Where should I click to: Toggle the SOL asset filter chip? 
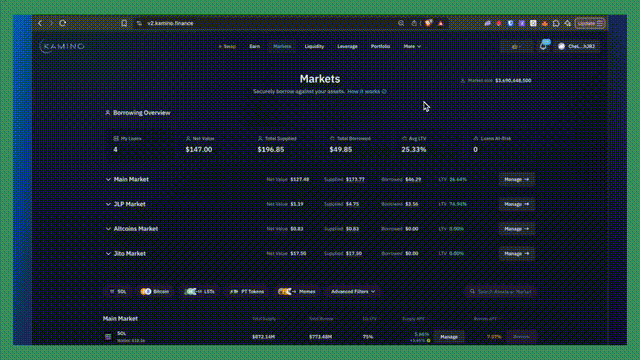[118, 291]
